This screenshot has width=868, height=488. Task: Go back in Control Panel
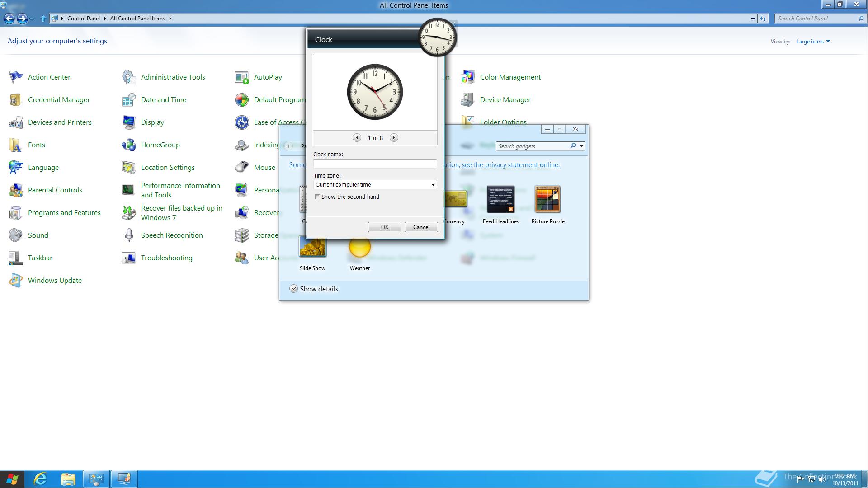click(9, 19)
